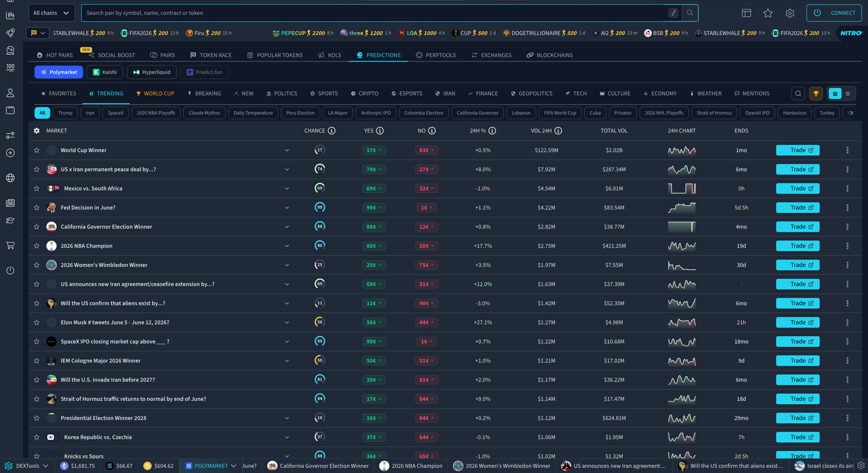Click the 80¢ YES price for NBA Champion

(374, 246)
